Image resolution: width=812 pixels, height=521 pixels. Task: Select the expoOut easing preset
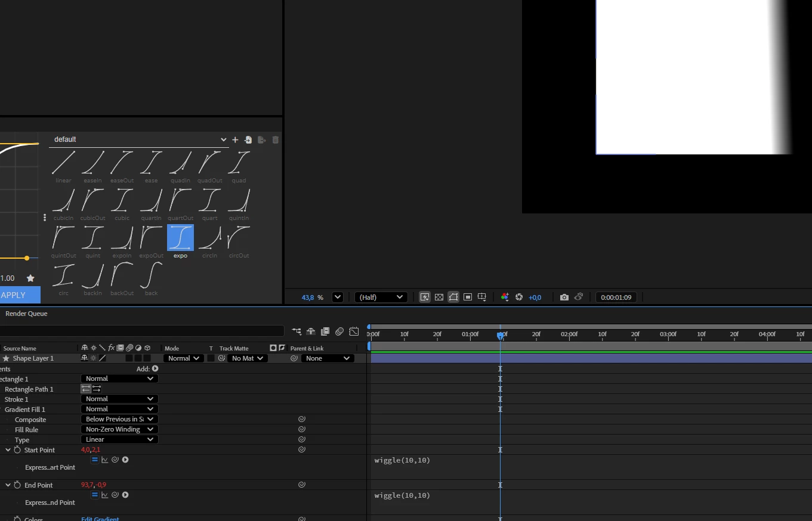click(151, 241)
